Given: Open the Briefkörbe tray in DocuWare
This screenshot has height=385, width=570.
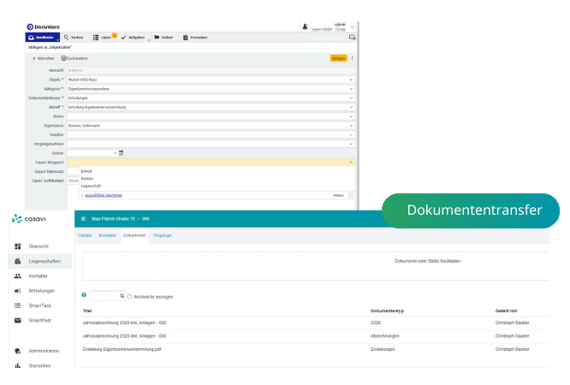Looking at the screenshot, I should point(43,37).
